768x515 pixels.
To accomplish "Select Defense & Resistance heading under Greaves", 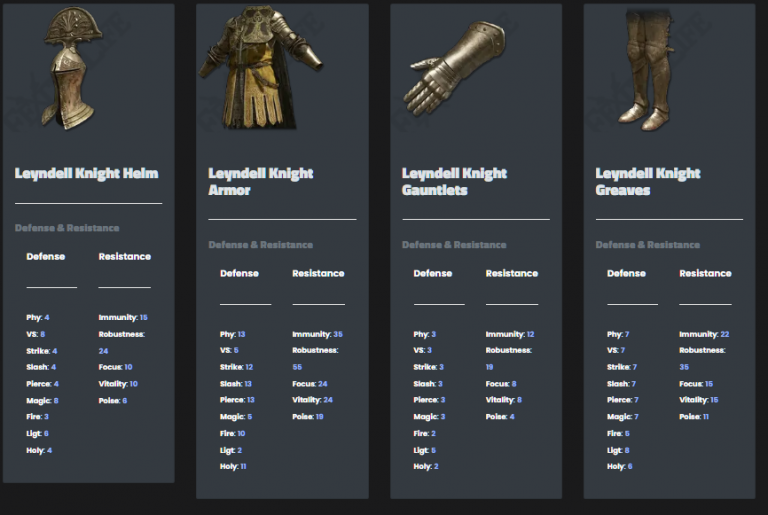I will (x=647, y=245).
